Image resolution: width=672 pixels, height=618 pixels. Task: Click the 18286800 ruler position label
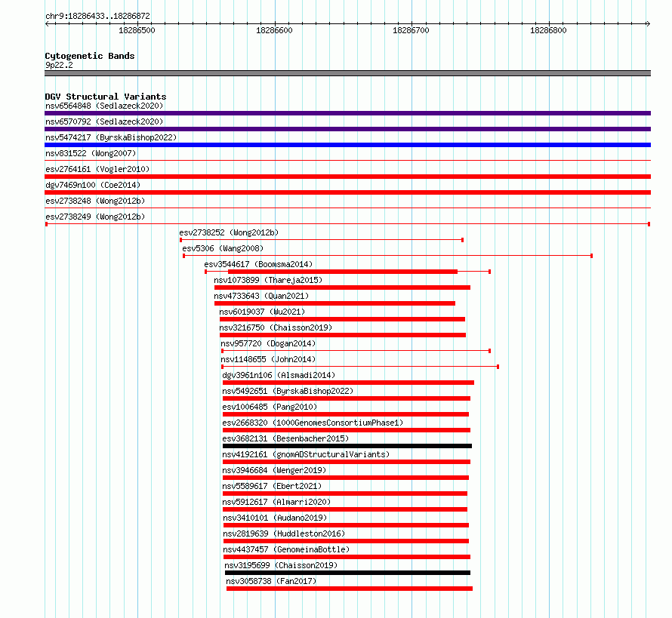tap(549, 30)
